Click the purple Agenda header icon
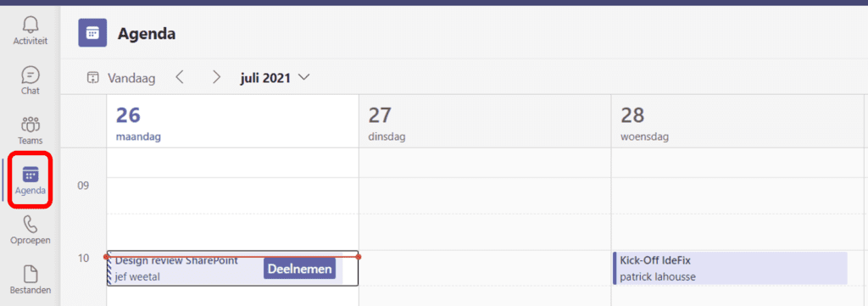 92,33
